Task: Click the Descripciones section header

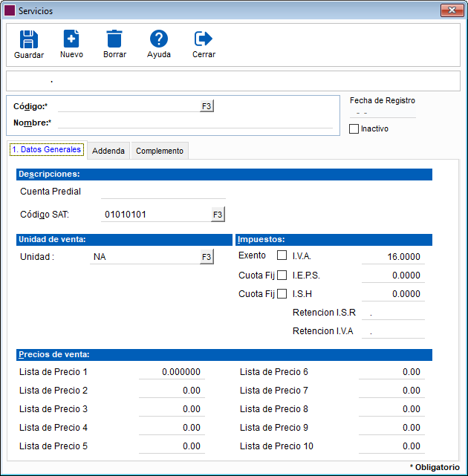Action: 224,175
